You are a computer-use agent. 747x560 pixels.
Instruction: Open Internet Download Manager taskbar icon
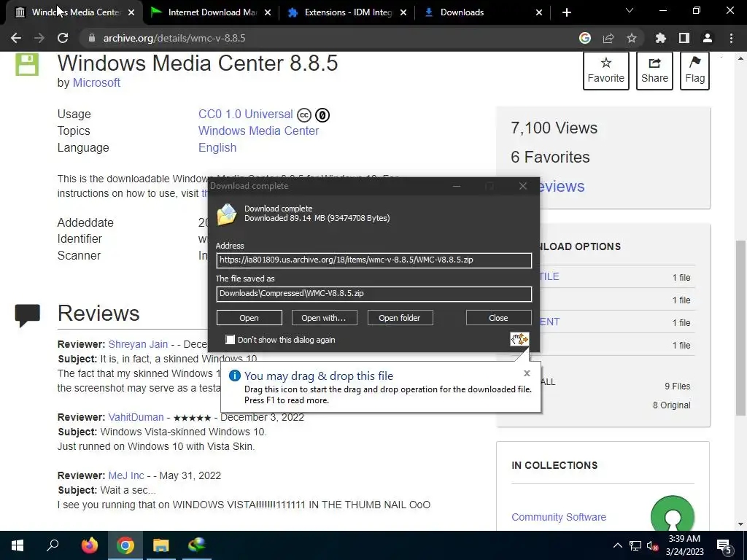pyautogui.click(x=197, y=545)
